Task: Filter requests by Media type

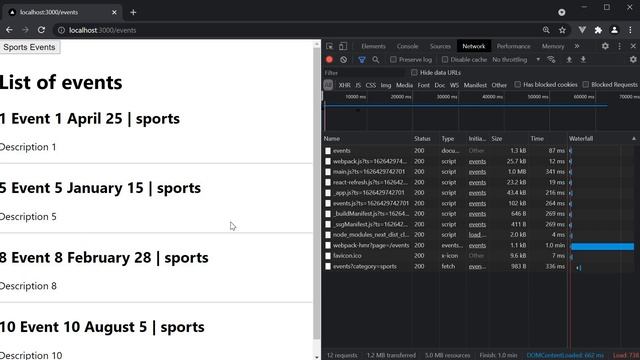Action: (404, 85)
